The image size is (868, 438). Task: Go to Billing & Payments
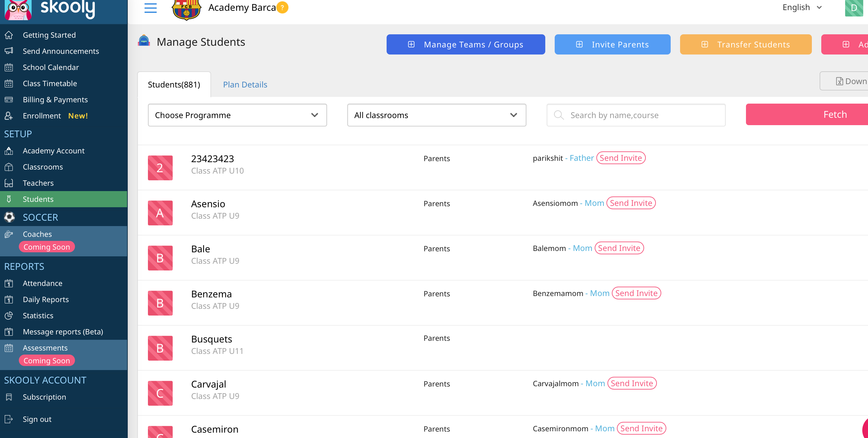[55, 100]
